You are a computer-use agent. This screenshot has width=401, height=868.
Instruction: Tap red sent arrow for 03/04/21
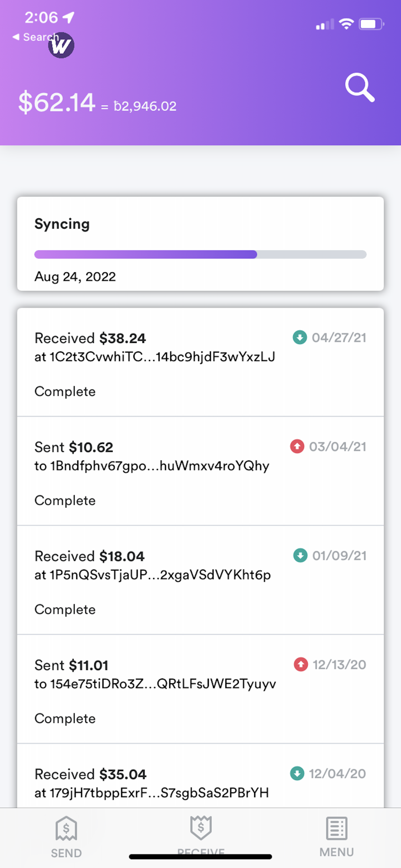pos(297,446)
